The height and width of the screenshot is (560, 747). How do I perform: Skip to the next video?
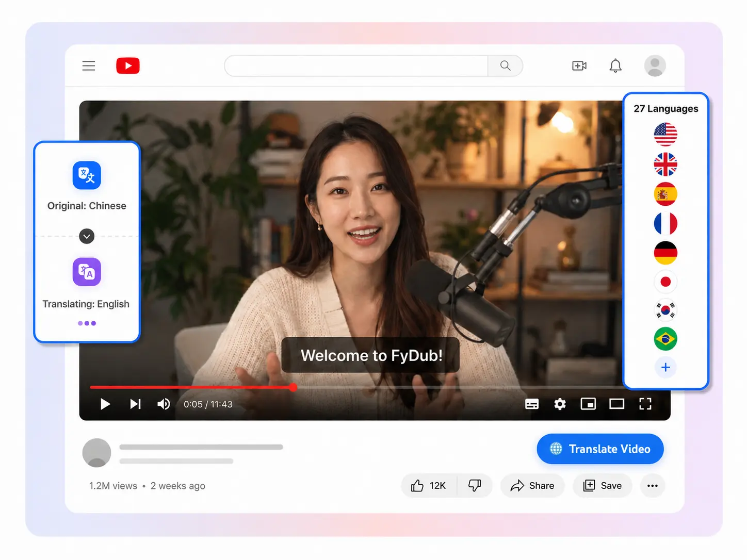point(135,404)
